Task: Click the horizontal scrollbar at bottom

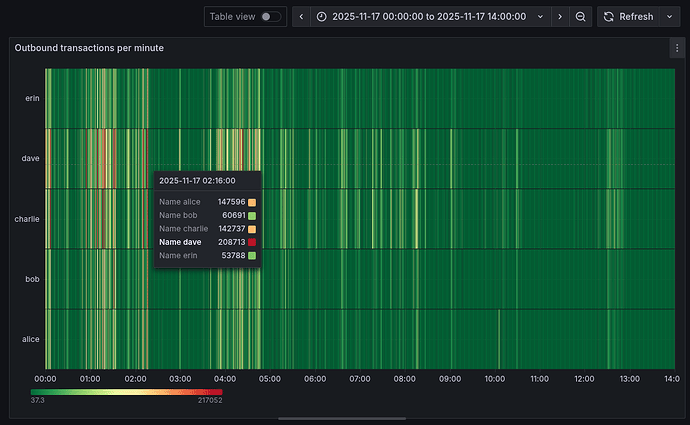Action: (x=344, y=418)
